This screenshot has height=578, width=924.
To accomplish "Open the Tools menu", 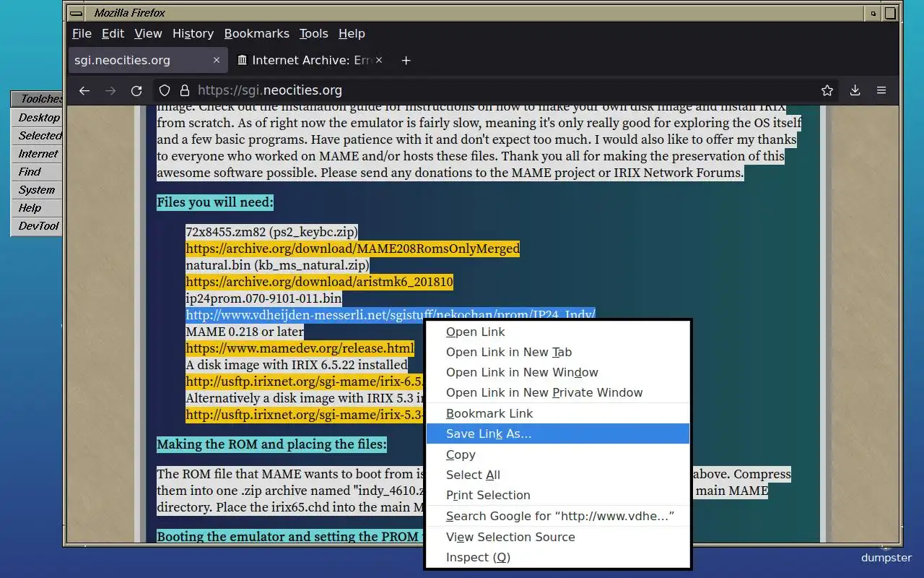I will pos(313,33).
